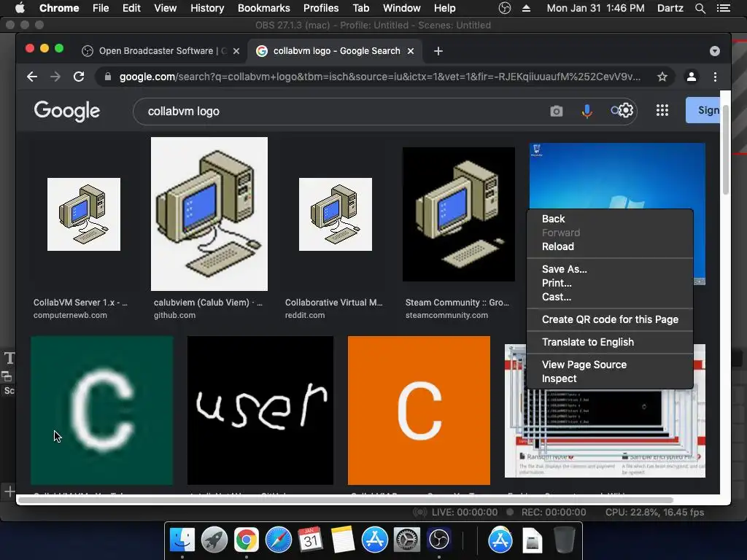The height and width of the screenshot is (560, 747).
Task: Click the search-by-image camera icon
Action: tap(557, 111)
